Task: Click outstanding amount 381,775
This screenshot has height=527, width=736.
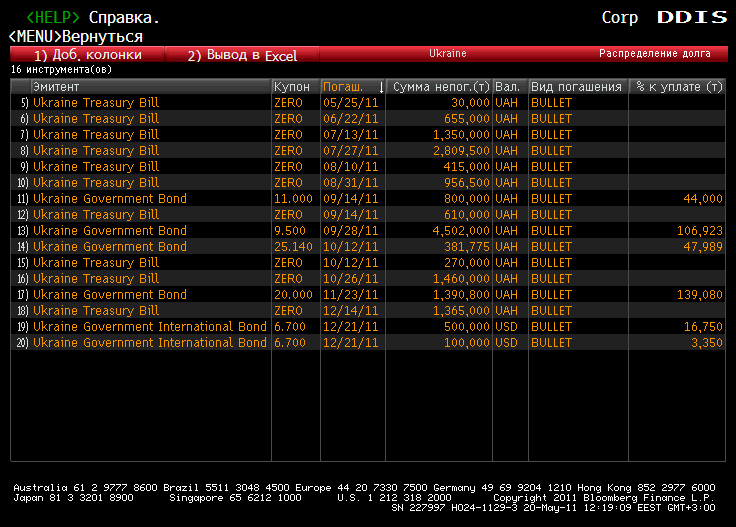Action: [467, 246]
